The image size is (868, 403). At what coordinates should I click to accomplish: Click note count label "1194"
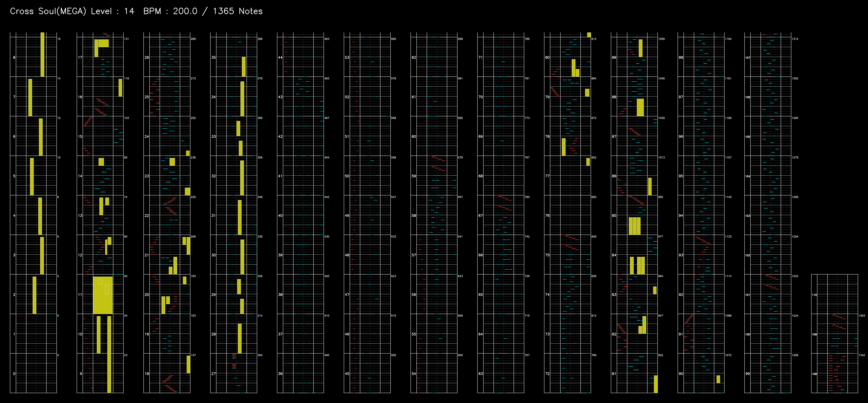point(728,39)
